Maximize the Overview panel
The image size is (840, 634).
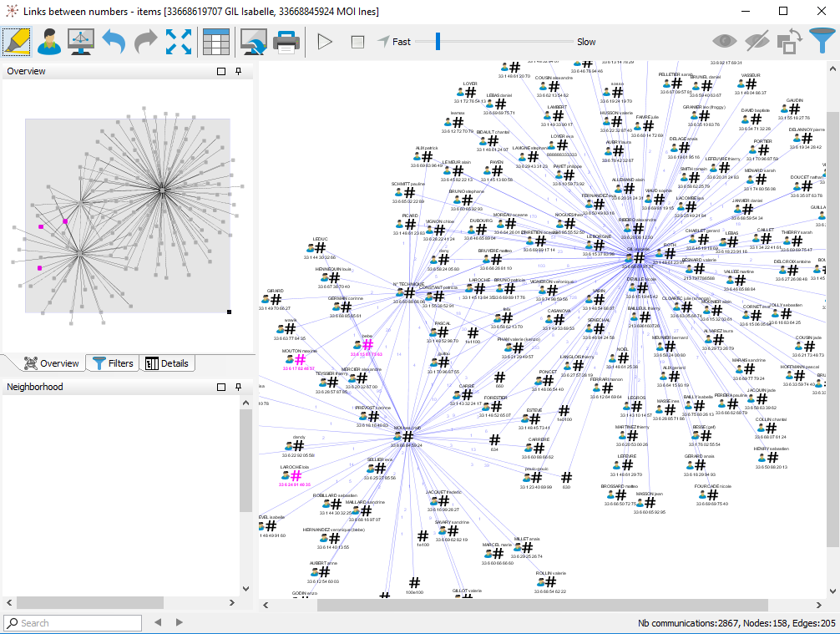click(x=221, y=71)
